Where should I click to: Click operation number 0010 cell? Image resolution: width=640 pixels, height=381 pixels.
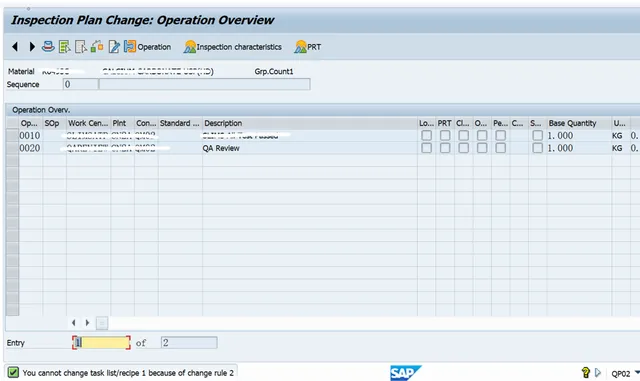30,136
